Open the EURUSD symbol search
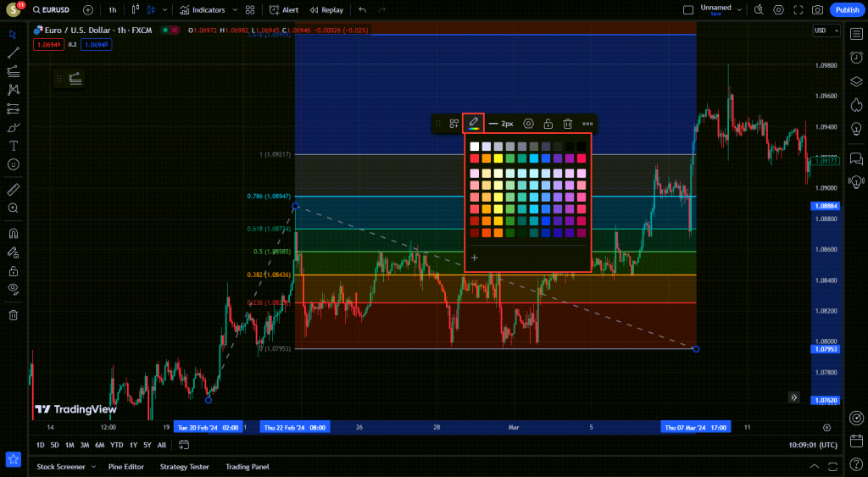This screenshot has width=868, height=477. click(51, 10)
